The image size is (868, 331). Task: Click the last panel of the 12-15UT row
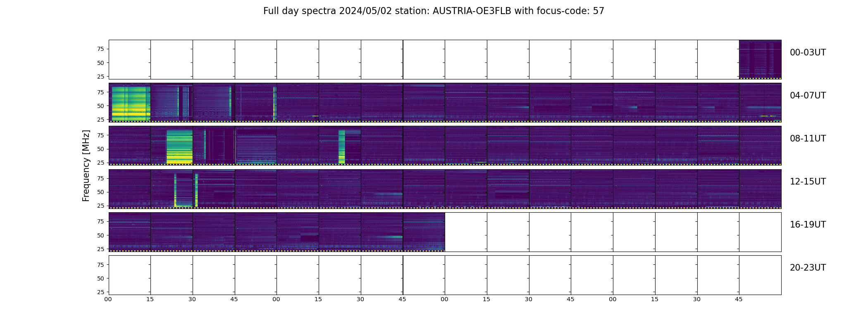click(760, 189)
